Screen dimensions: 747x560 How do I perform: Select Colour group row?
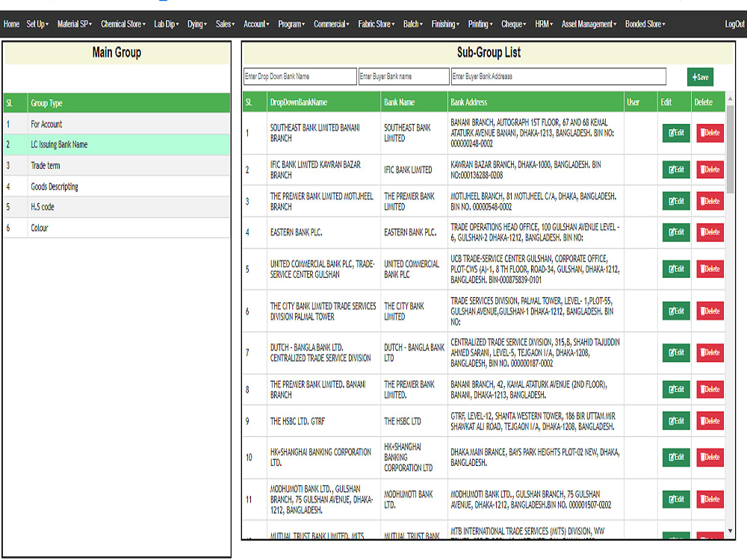(117, 228)
